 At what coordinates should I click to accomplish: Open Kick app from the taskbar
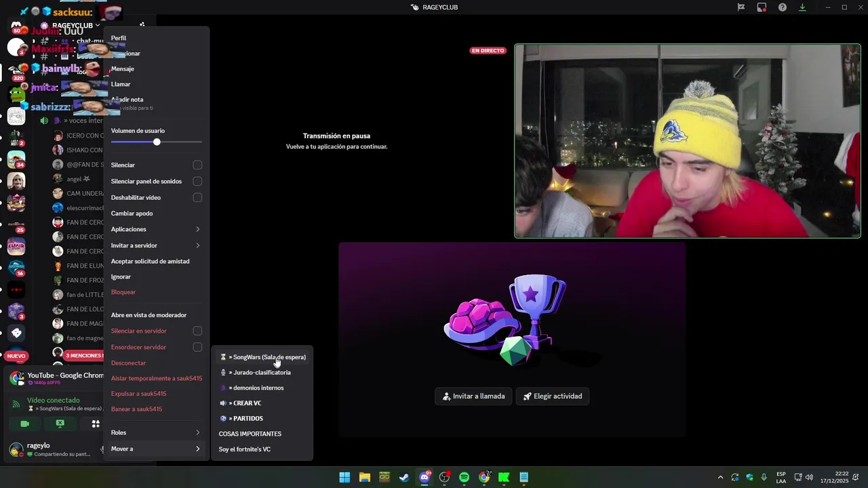click(504, 477)
